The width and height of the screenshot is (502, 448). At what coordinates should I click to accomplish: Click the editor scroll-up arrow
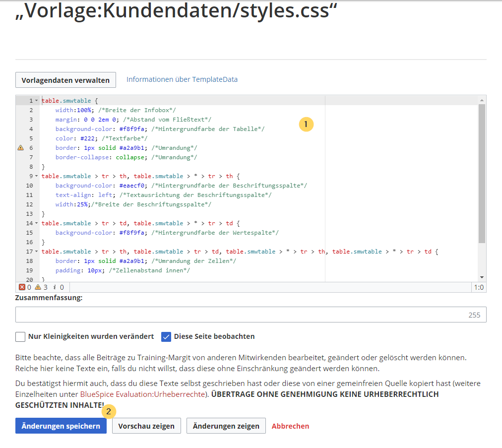click(x=482, y=100)
